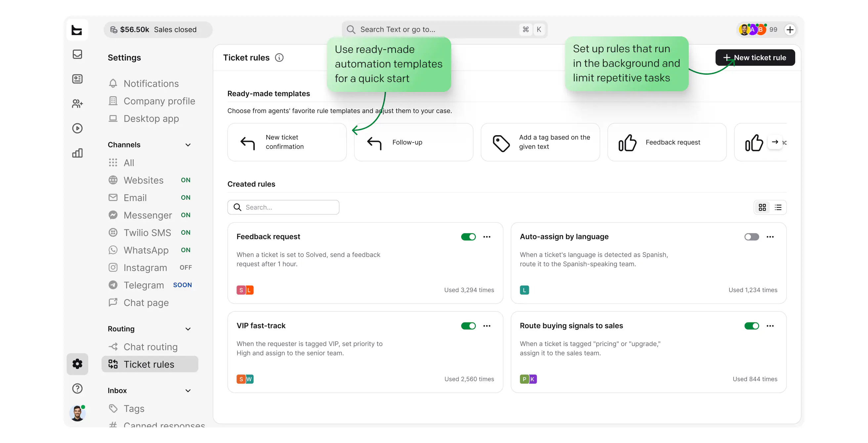
Task: Open Desktop app settings
Action: click(x=150, y=119)
